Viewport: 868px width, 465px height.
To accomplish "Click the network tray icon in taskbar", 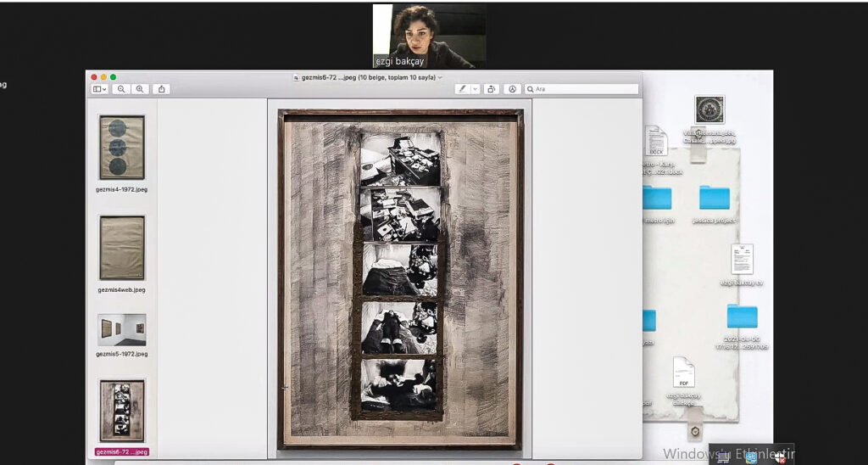I will pos(724,458).
